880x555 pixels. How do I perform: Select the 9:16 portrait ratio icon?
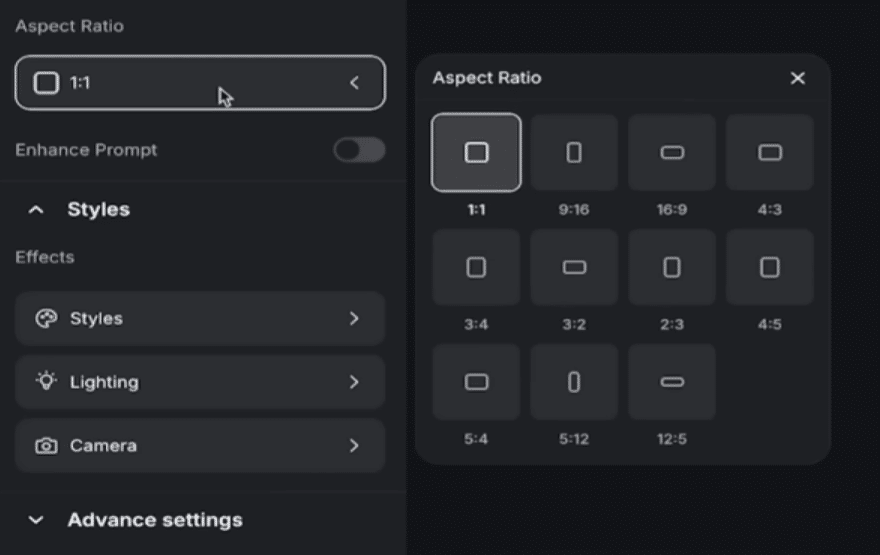pyautogui.click(x=574, y=153)
